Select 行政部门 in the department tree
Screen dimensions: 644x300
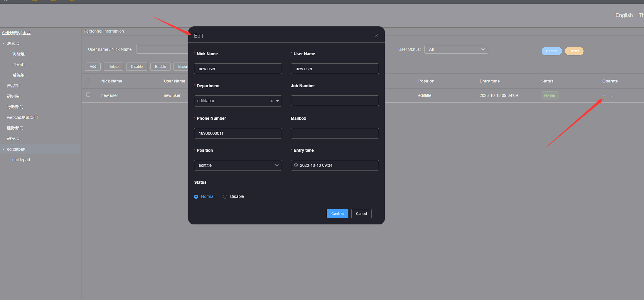tap(15, 107)
